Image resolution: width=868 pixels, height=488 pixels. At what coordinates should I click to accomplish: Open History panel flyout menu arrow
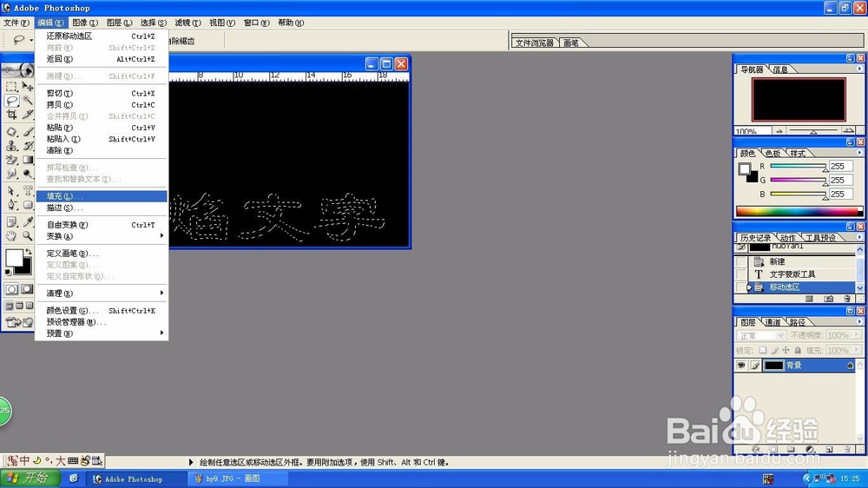(859, 238)
